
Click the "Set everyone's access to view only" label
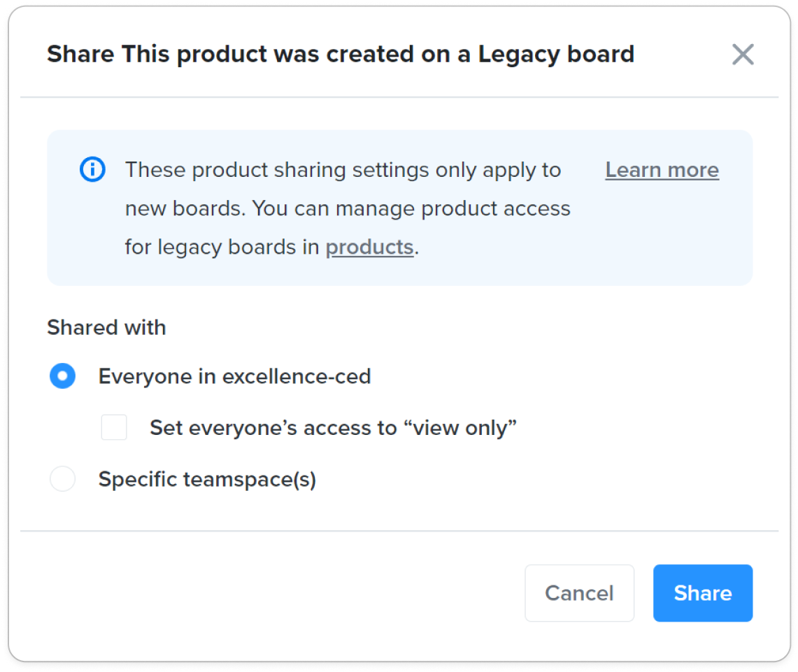(x=334, y=428)
